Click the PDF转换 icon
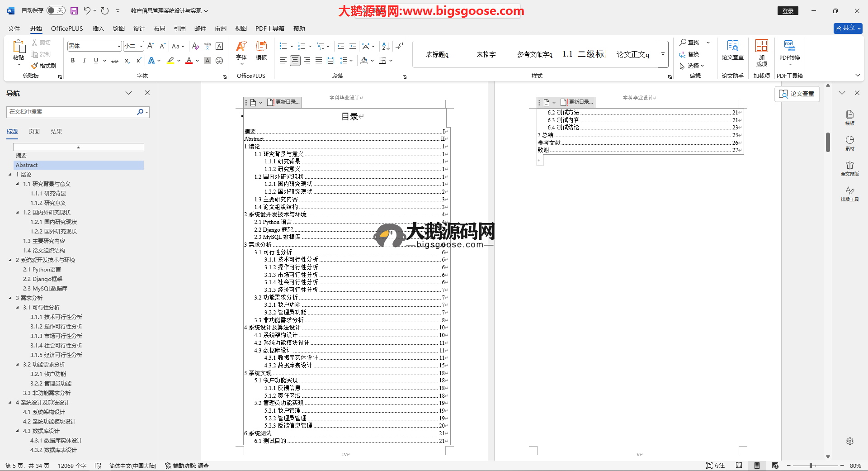Image resolution: width=868 pixels, height=471 pixels. (789, 50)
